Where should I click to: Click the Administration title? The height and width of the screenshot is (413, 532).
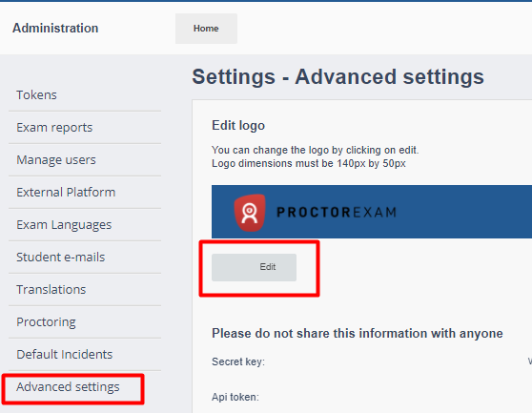55,29
